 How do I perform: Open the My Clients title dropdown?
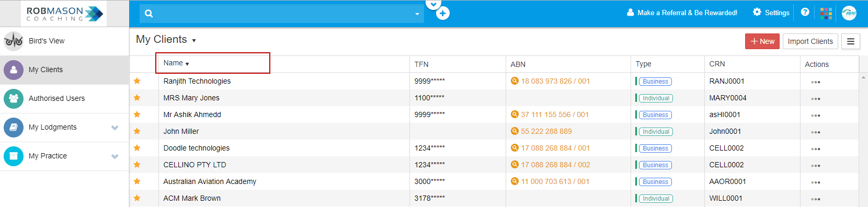tap(194, 40)
